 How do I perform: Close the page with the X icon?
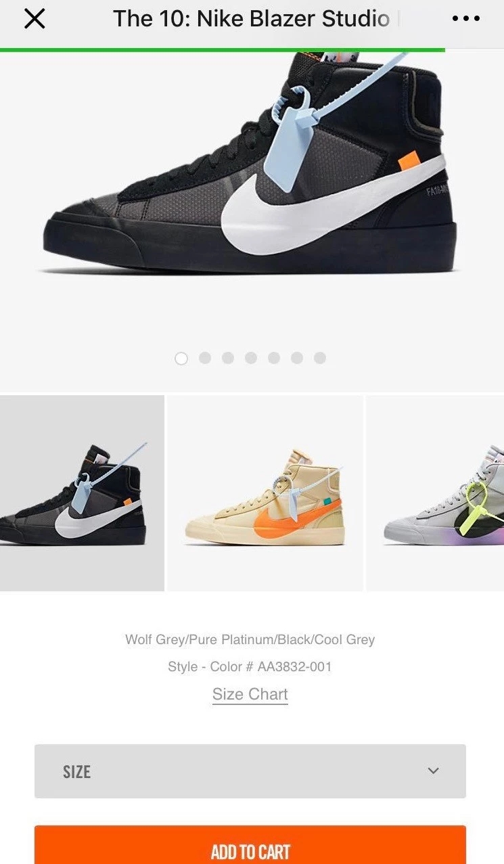coord(35,19)
